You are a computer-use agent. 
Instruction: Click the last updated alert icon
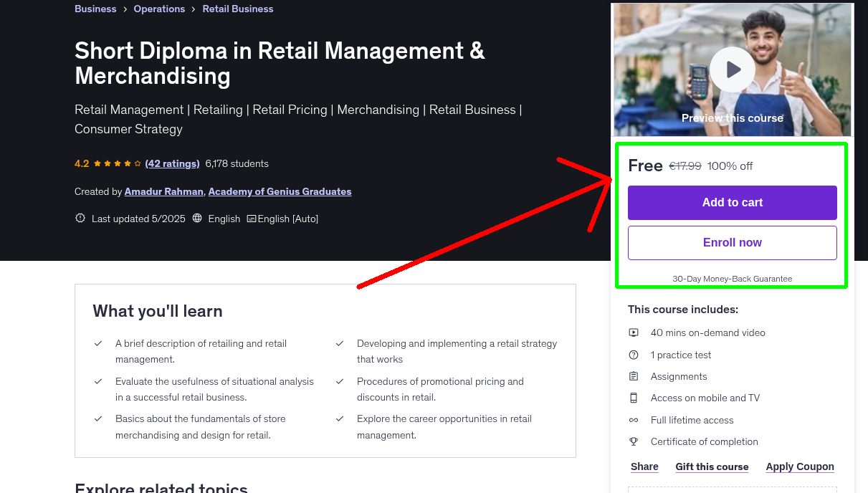[x=80, y=219]
